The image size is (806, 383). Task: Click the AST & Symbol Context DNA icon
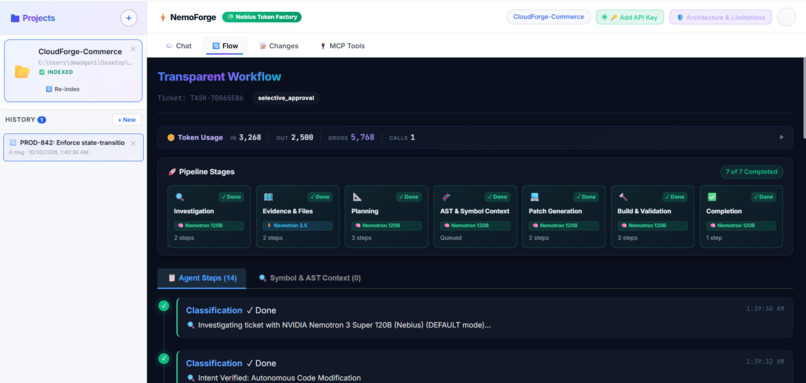point(446,197)
